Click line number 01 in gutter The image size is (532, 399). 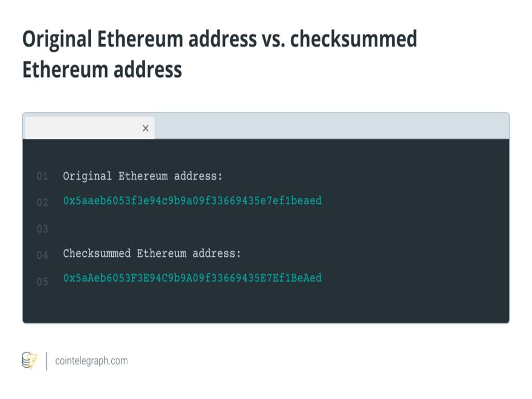(42, 177)
